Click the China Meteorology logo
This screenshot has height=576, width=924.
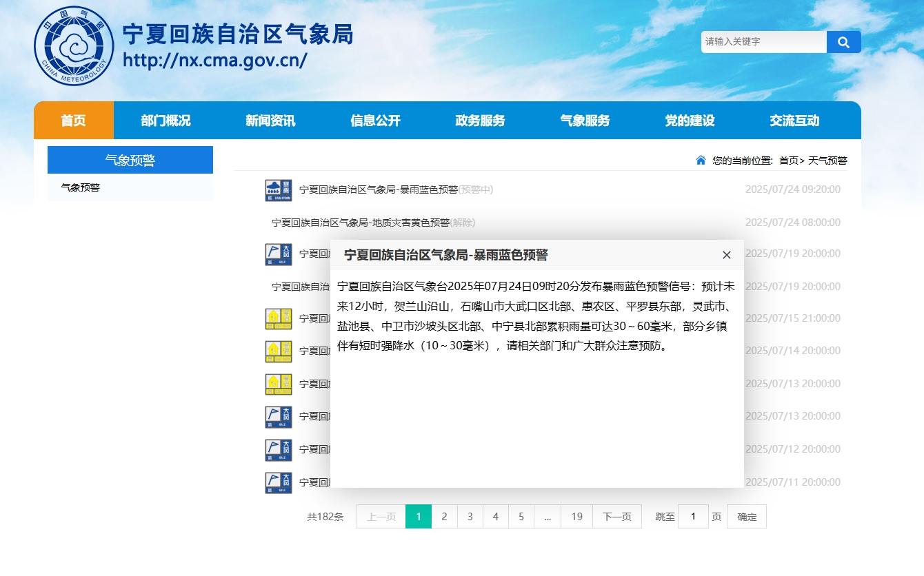pyautogui.click(x=74, y=46)
